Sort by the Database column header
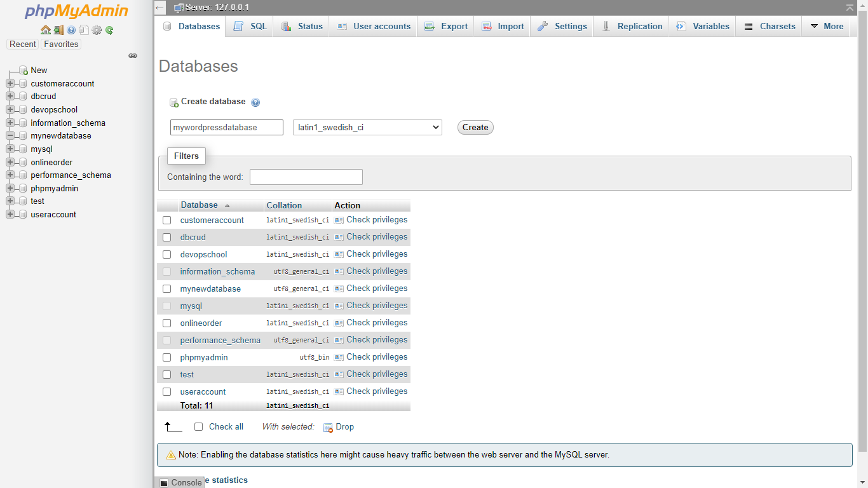 [199, 205]
